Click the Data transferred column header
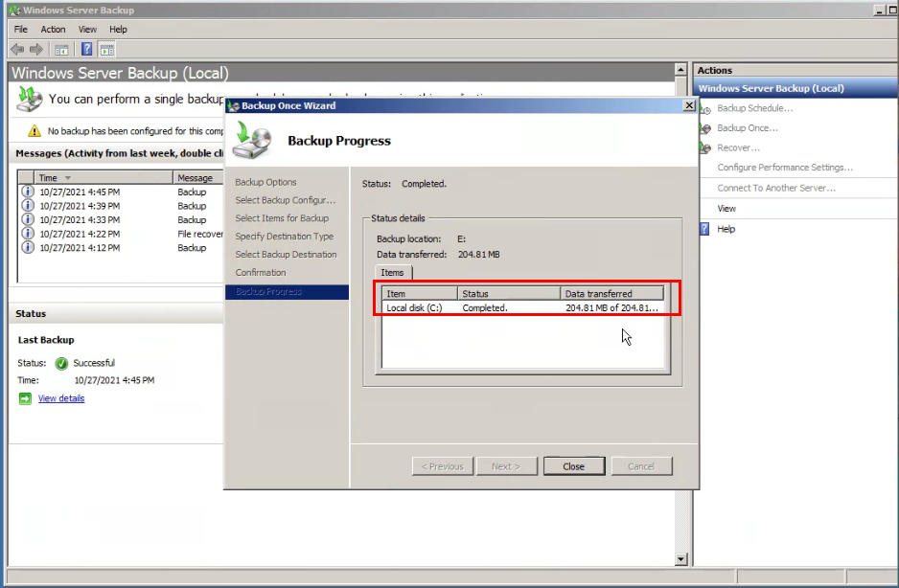 (x=612, y=293)
